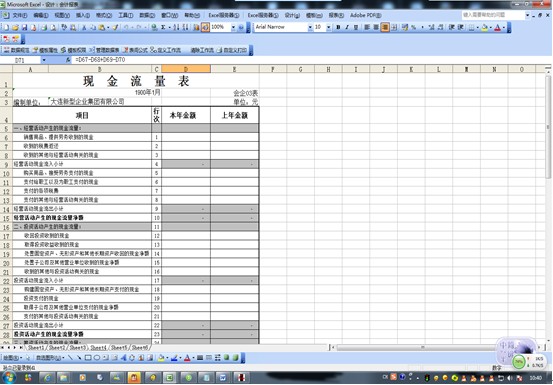
Task: Open the font size 10 dropdown
Action: 328,27
